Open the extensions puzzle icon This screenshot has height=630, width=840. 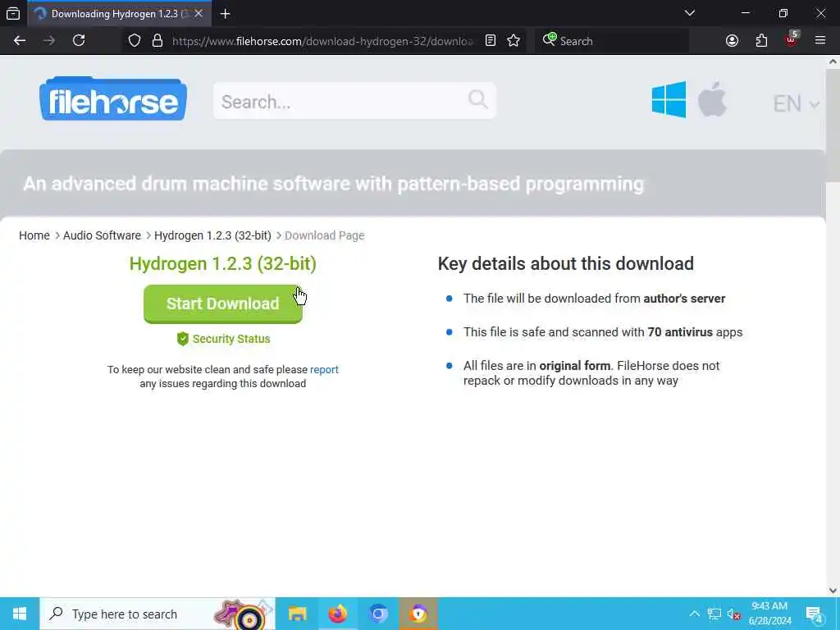pos(761,41)
